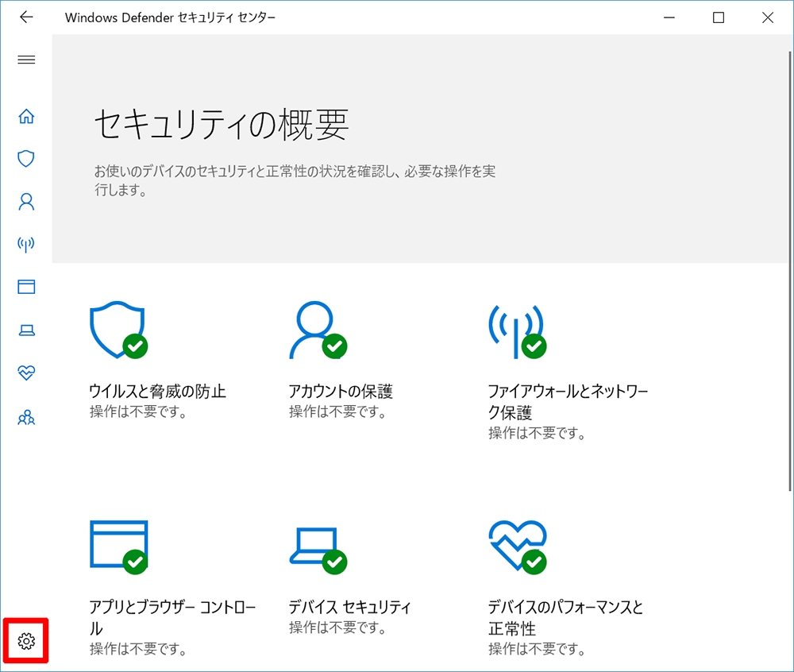The image size is (794, 672).
Task: Click the large laptop device tile icon
Action: click(318, 550)
